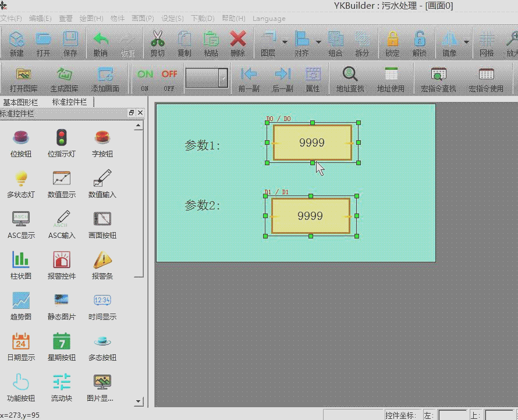This screenshot has height=420, width=518.
Task: Expand the 图层 layer dropdown arrow
Action: coord(285,42)
